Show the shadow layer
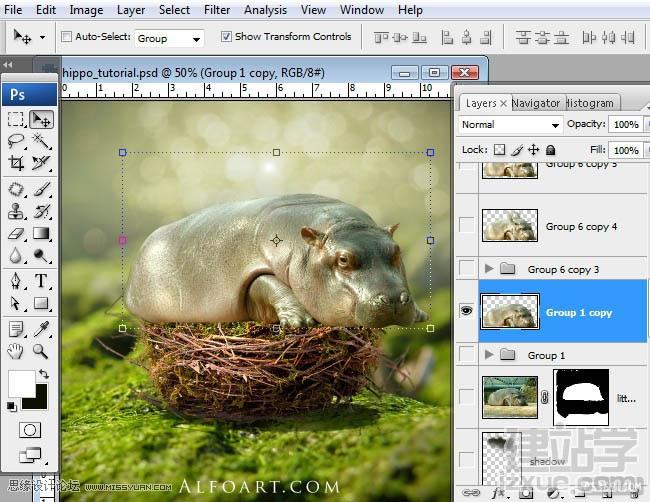Viewport: 650px width, 502px height. pyautogui.click(x=467, y=459)
